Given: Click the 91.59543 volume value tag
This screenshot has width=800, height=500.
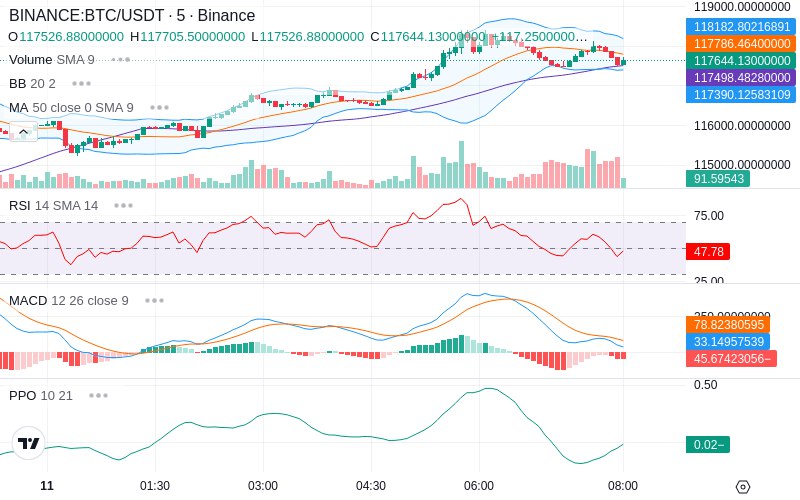Looking at the screenshot, I should tap(718, 179).
